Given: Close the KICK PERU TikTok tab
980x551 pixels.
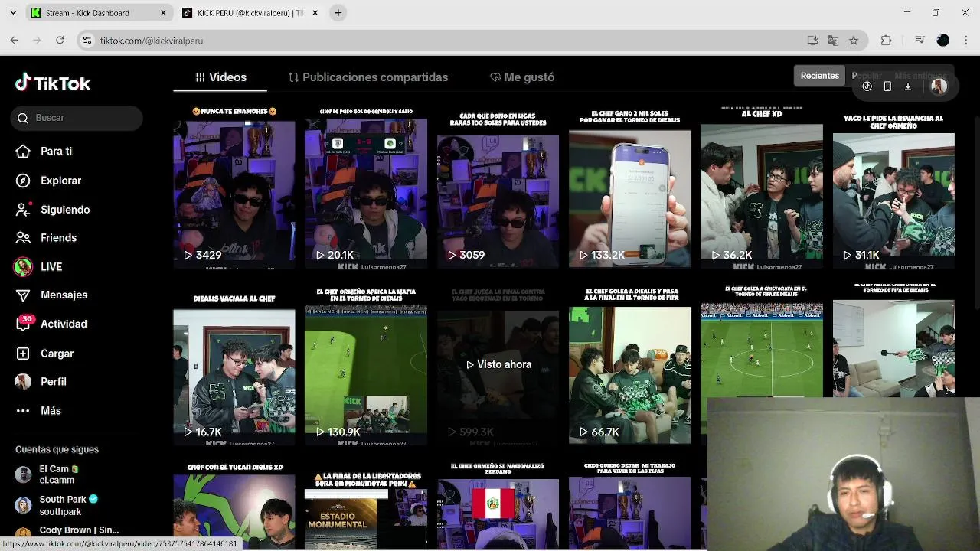Looking at the screenshot, I should point(315,13).
